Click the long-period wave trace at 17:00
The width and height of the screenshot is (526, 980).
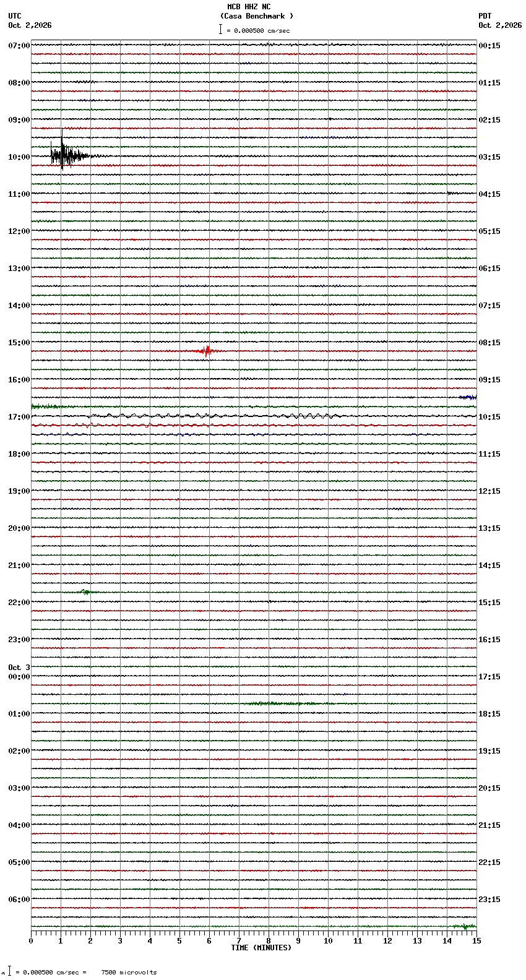[x=213, y=416]
